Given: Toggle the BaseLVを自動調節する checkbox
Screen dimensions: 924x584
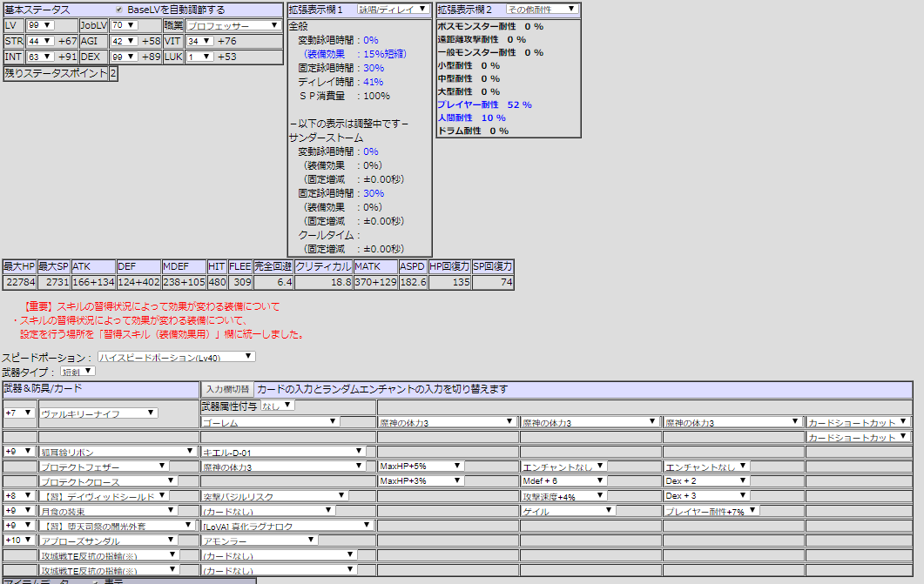Looking at the screenshot, I should pyautogui.click(x=119, y=10).
